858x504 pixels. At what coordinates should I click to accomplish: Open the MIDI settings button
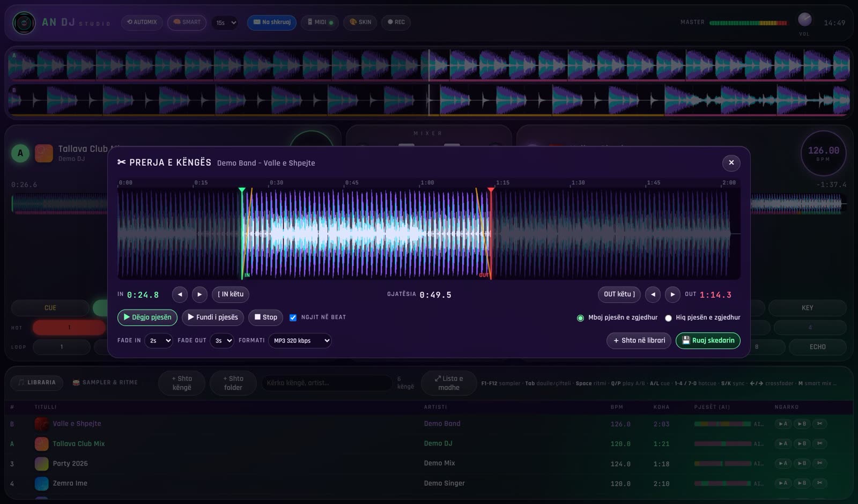(x=320, y=23)
